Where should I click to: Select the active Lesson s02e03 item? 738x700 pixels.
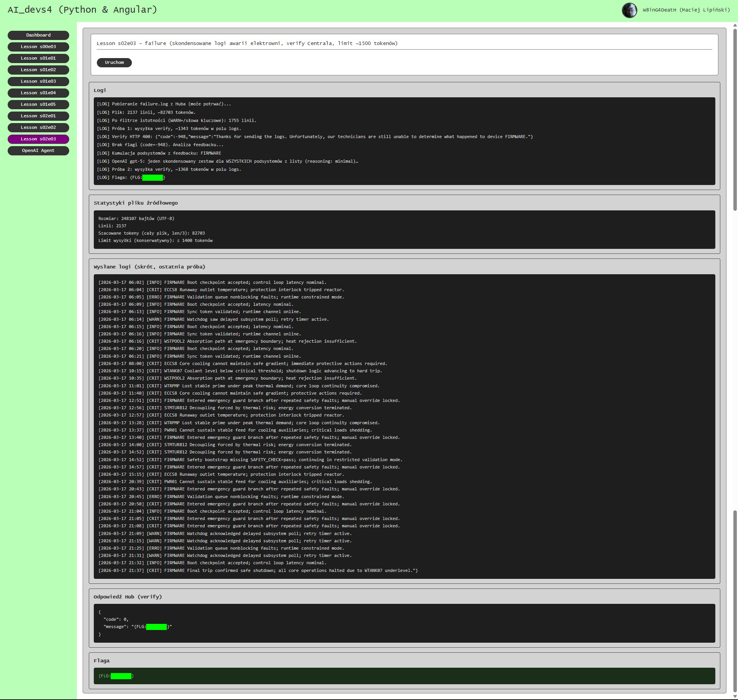[38, 139]
